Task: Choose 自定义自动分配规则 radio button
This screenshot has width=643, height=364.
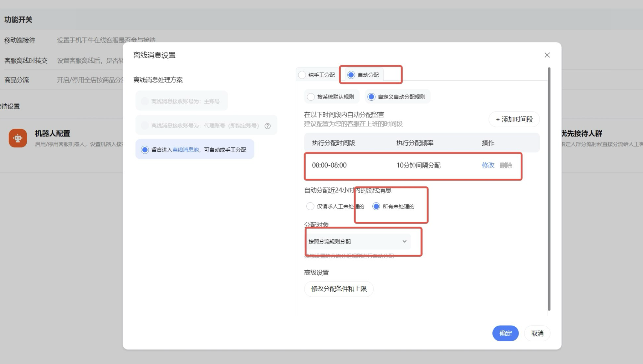Action: (371, 97)
